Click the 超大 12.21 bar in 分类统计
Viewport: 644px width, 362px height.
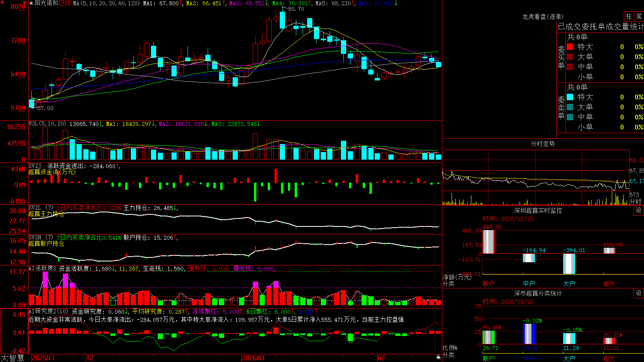pyautogui.click(x=609, y=341)
